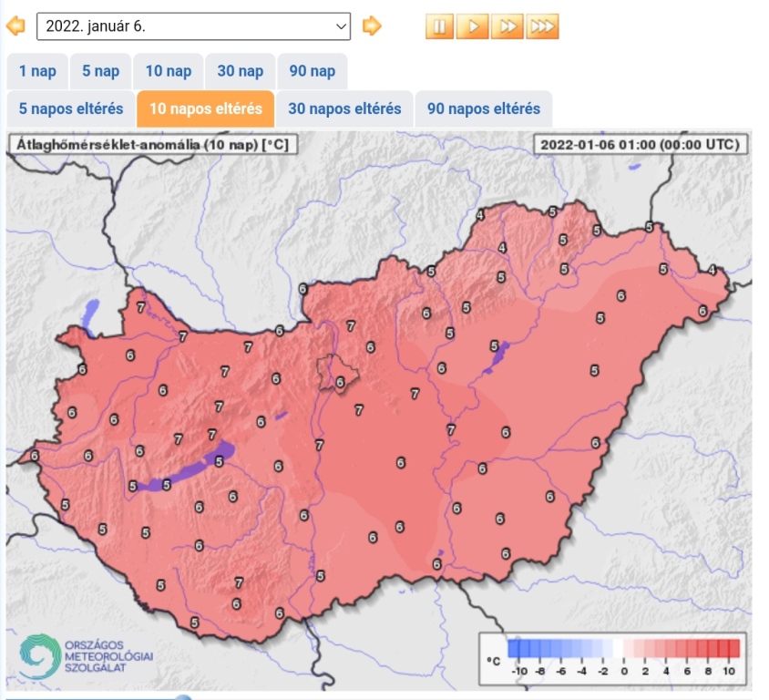This screenshot has height=700, width=769.
Task: Click the active 10 napos eltérés tab
Action: click(x=205, y=108)
